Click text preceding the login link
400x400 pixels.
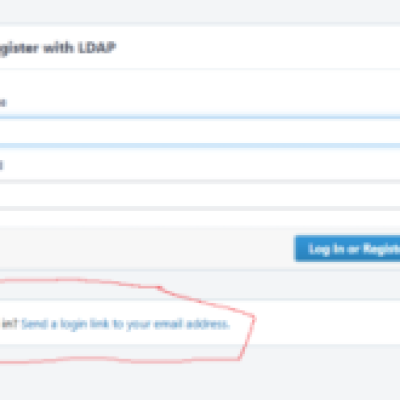tap(9, 324)
